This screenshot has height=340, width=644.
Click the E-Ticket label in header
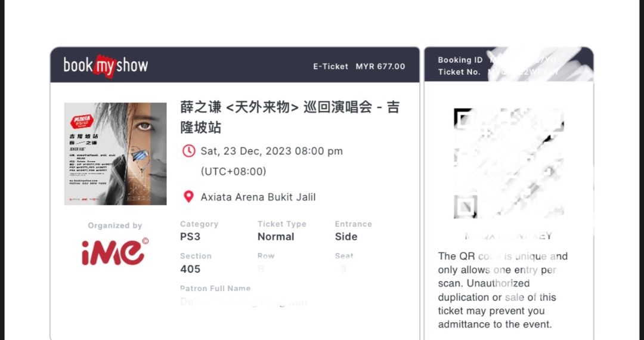tap(330, 66)
